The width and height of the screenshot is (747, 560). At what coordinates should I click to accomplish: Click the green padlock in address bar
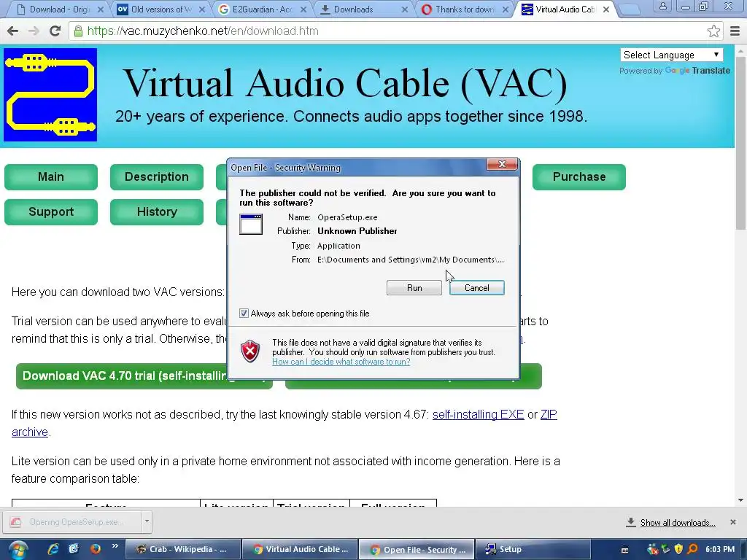78,31
